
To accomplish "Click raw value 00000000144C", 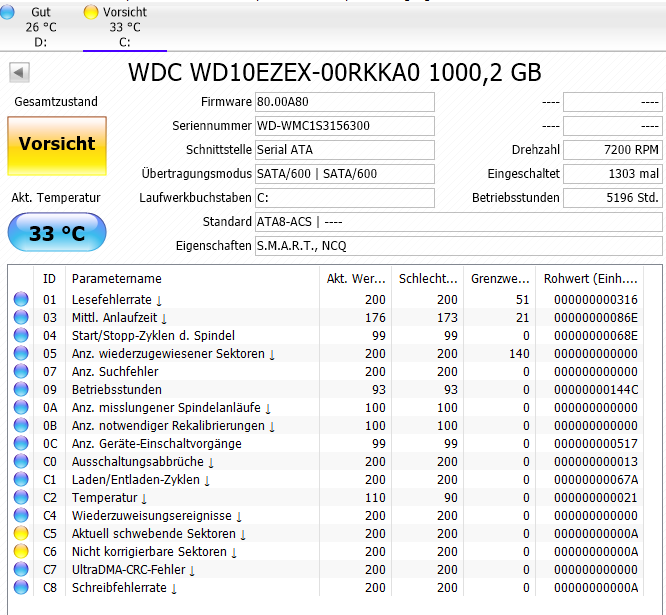I will (x=595, y=389).
